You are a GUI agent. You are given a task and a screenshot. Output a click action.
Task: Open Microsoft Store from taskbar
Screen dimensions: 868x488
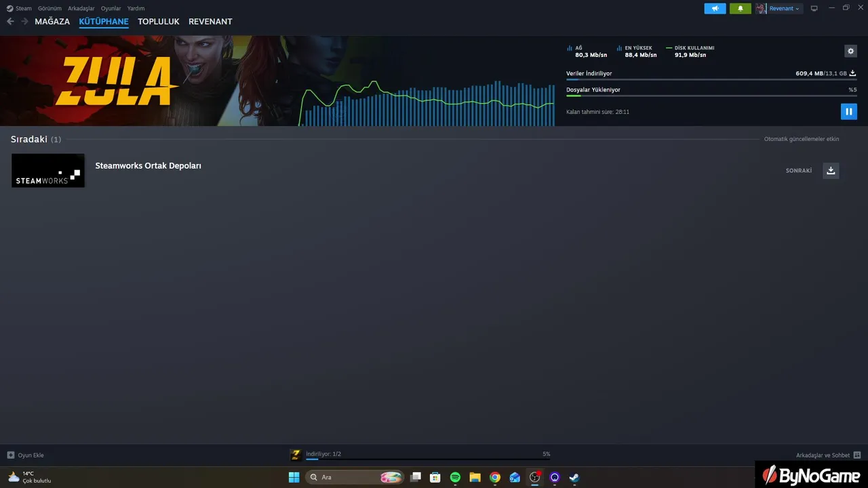tap(435, 477)
